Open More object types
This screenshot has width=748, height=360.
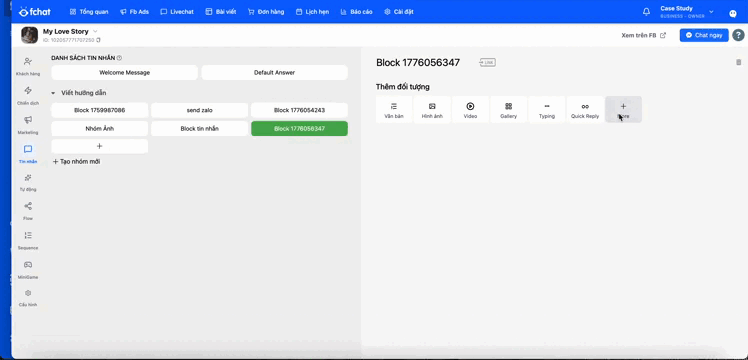coord(623,110)
